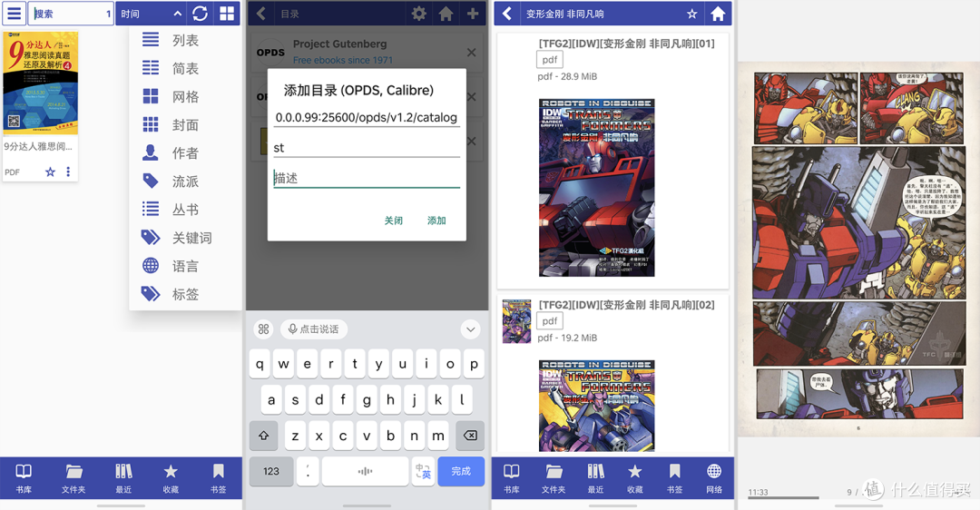Tap the backspace key
This screenshot has width=980, height=510.
(470, 436)
